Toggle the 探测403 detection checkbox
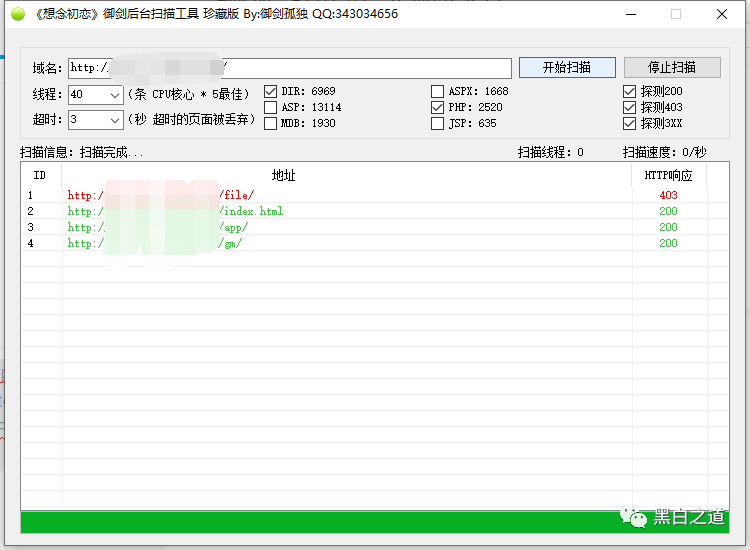750x550 pixels. [x=629, y=107]
